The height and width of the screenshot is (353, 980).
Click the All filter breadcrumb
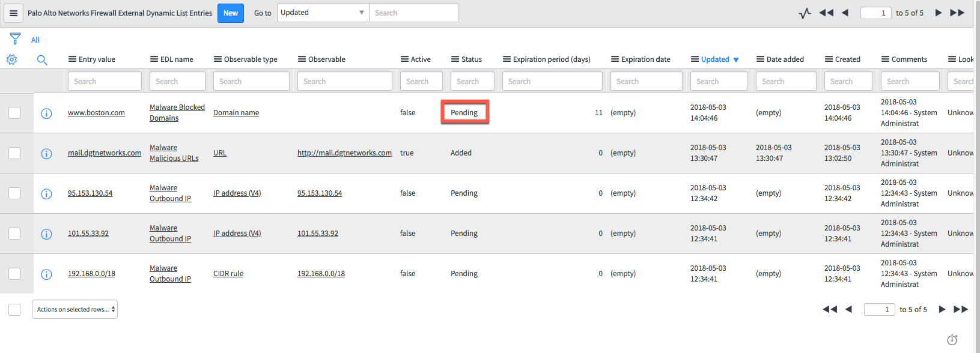click(x=35, y=40)
